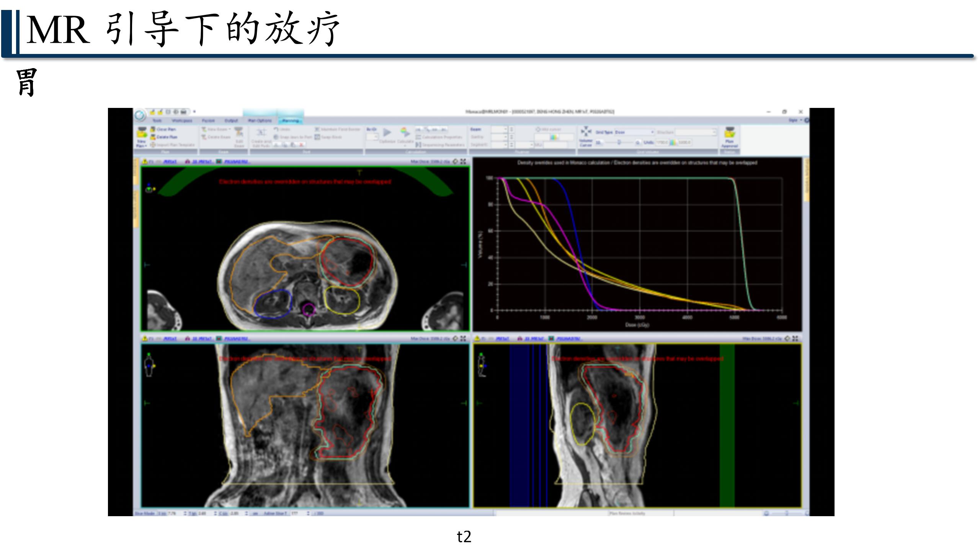The width and height of the screenshot is (980, 551).
Task: Open Calculation Properties
Action: 439,137
